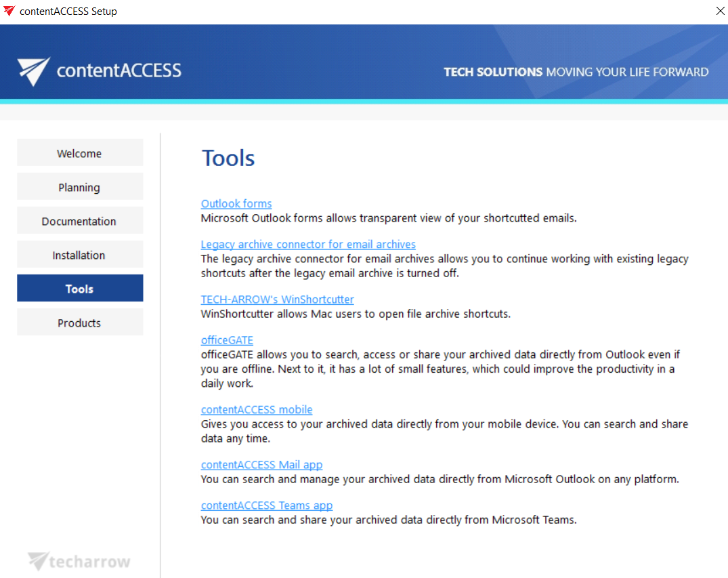This screenshot has width=728, height=578.
Task: Click the white arrow emblem beside contentACCESS text
Action: tap(33, 68)
